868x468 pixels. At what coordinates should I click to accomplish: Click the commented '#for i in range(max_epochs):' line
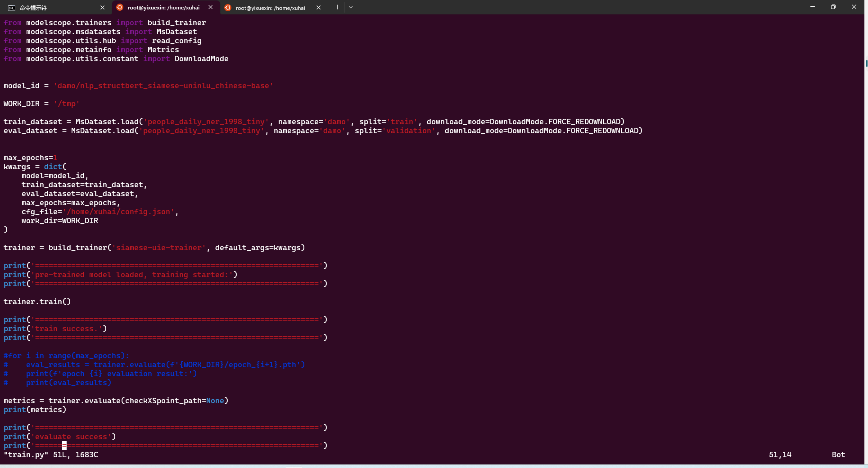coord(67,355)
